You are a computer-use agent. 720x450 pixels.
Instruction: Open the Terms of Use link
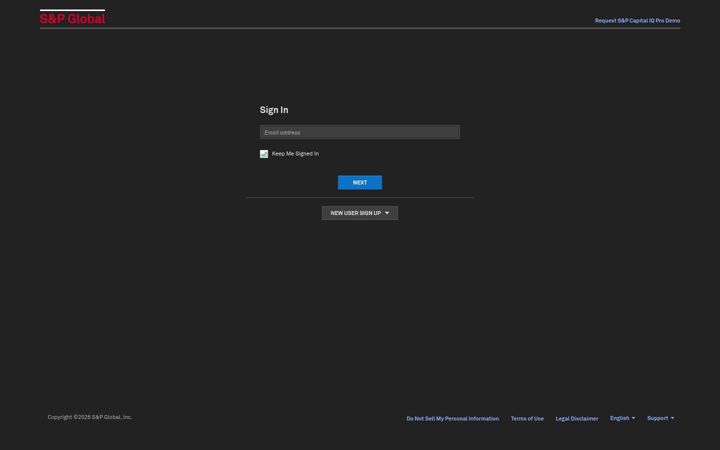point(527,418)
